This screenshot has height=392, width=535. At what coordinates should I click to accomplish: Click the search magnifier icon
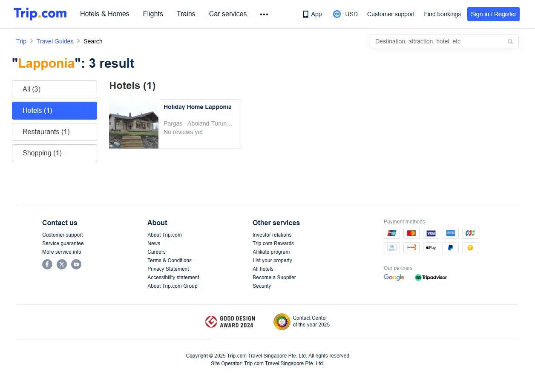tap(510, 41)
